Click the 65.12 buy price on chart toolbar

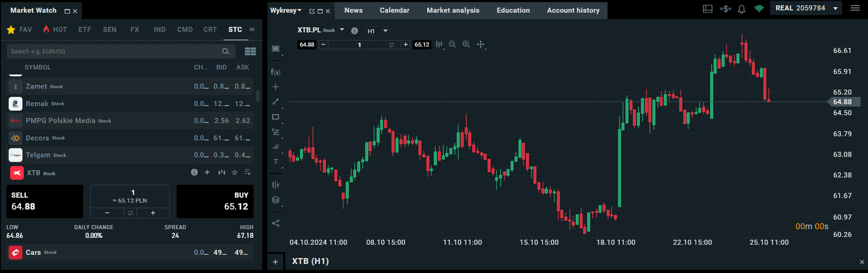(x=421, y=45)
